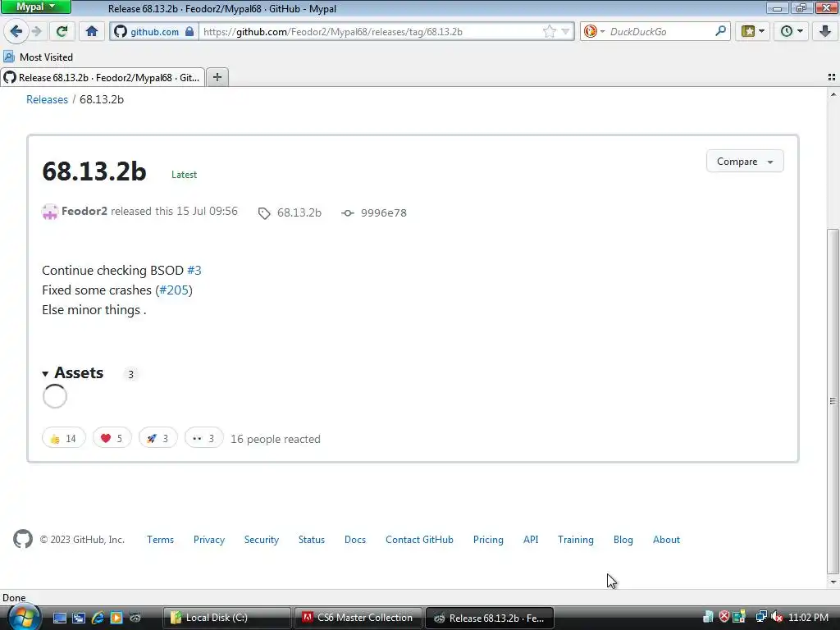Viewport: 840px width, 630px height.
Task: Open the API footer link
Action: [531, 540]
